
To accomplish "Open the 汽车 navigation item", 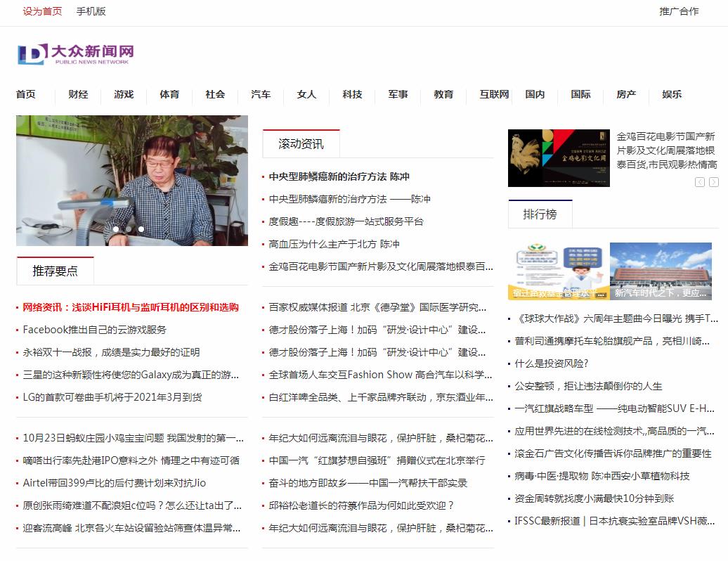I will coord(261,94).
